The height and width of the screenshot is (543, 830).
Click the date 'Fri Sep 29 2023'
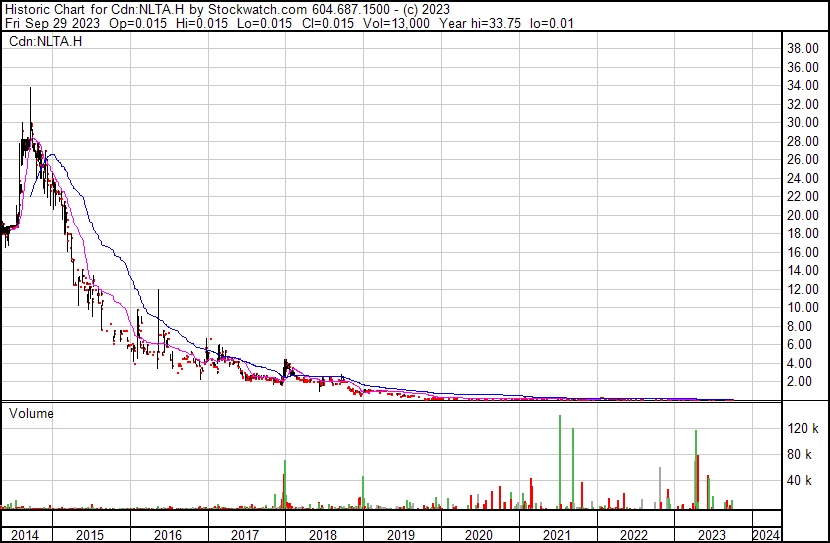pos(52,23)
